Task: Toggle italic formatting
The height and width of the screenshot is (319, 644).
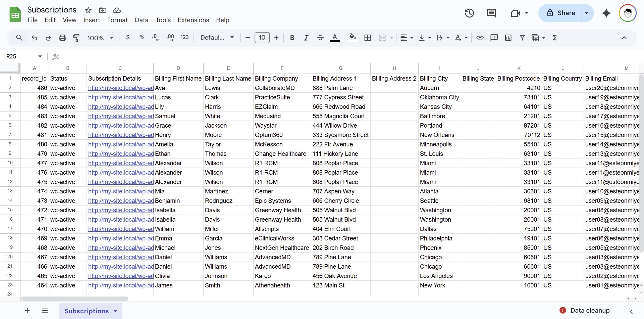Action: (306, 38)
